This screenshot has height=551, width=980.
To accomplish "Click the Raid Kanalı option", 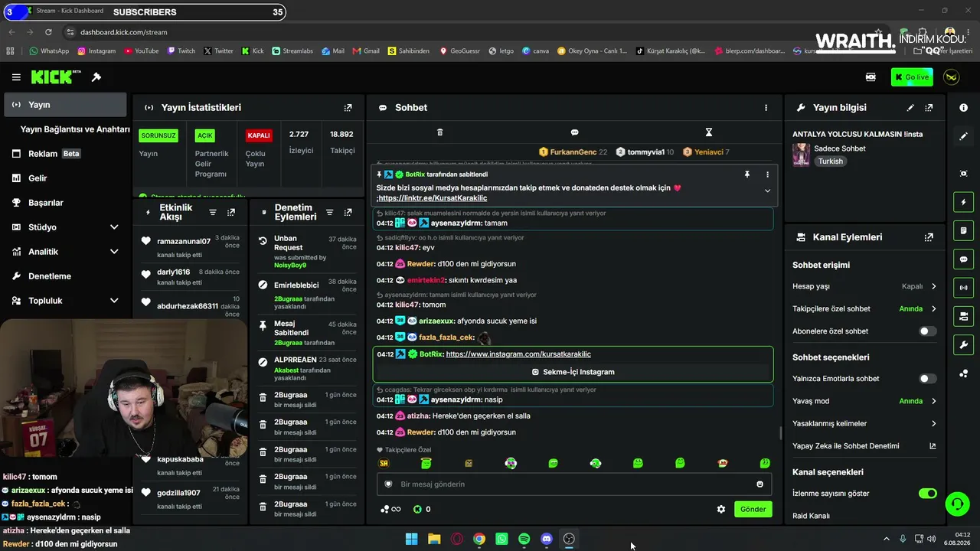I will point(811,516).
